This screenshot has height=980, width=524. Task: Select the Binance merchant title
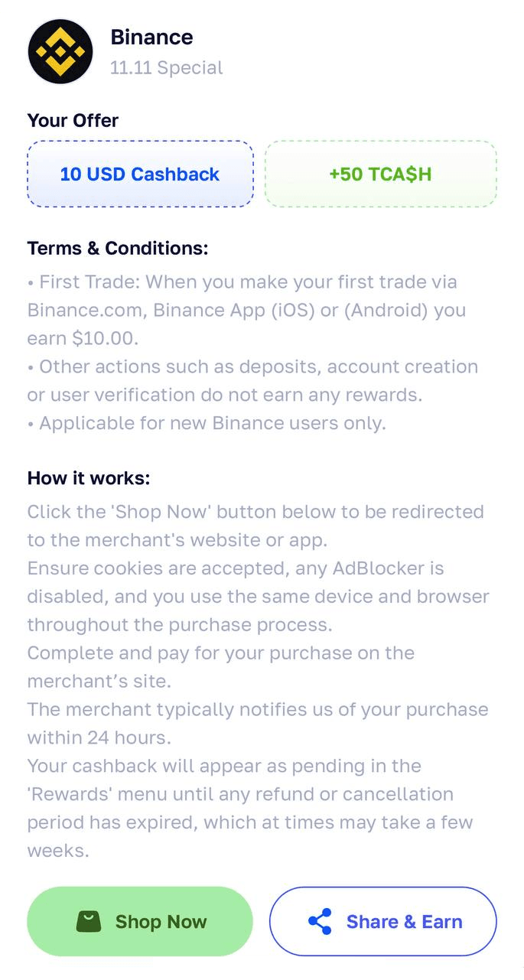pos(151,37)
